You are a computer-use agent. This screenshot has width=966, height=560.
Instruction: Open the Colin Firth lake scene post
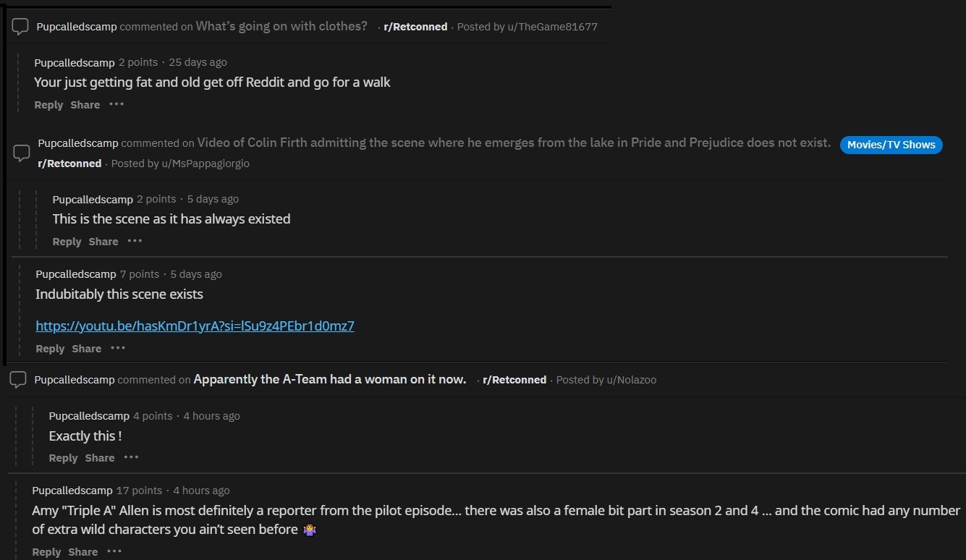click(514, 143)
